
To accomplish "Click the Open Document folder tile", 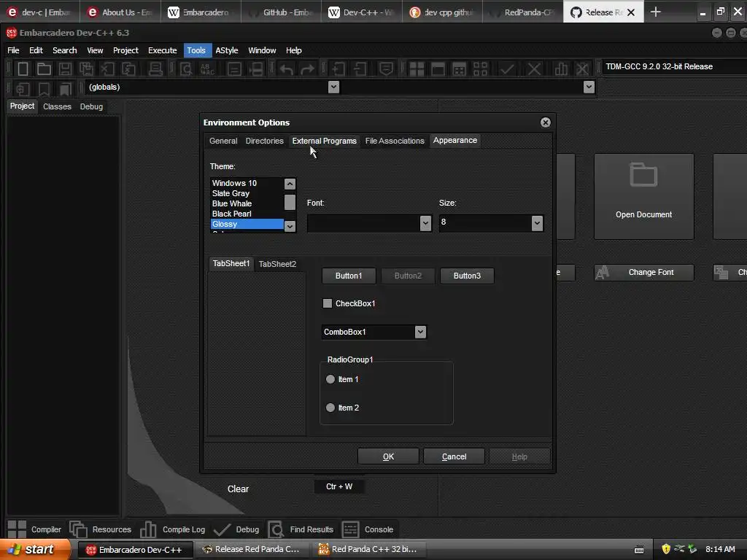I will pos(643,196).
